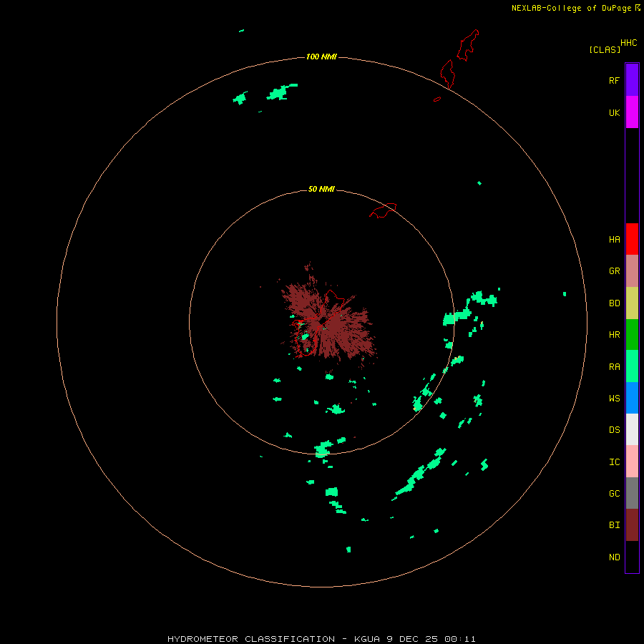Click the "HYDROMETEOR CLASSIFICATION - KGUA" title text
This screenshot has height=644, width=644.
pos(273,639)
